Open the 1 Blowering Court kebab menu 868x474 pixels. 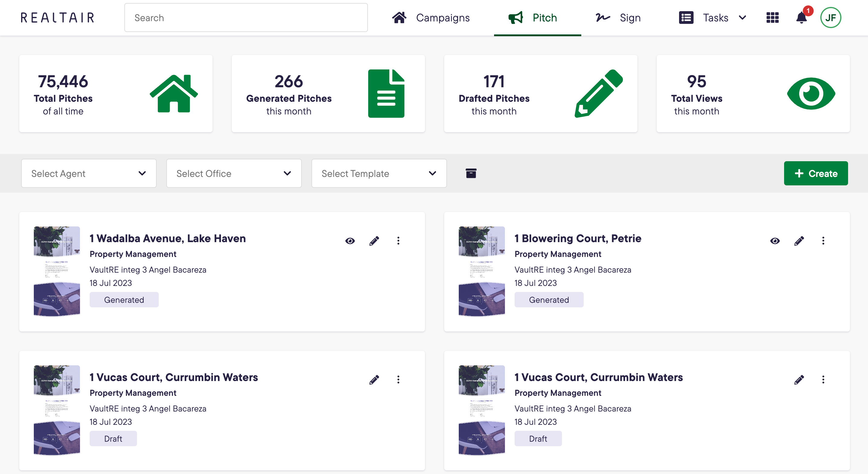pos(823,240)
